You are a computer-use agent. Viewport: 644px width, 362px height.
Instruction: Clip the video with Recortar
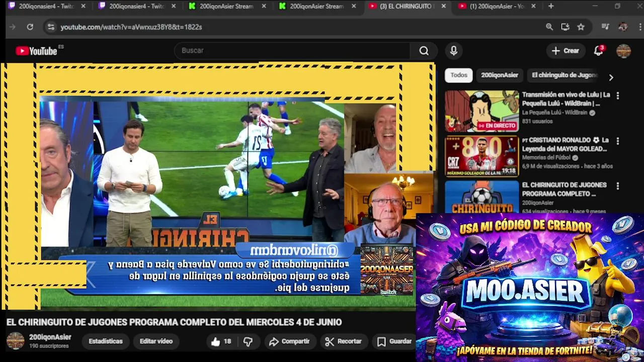[344, 341]
